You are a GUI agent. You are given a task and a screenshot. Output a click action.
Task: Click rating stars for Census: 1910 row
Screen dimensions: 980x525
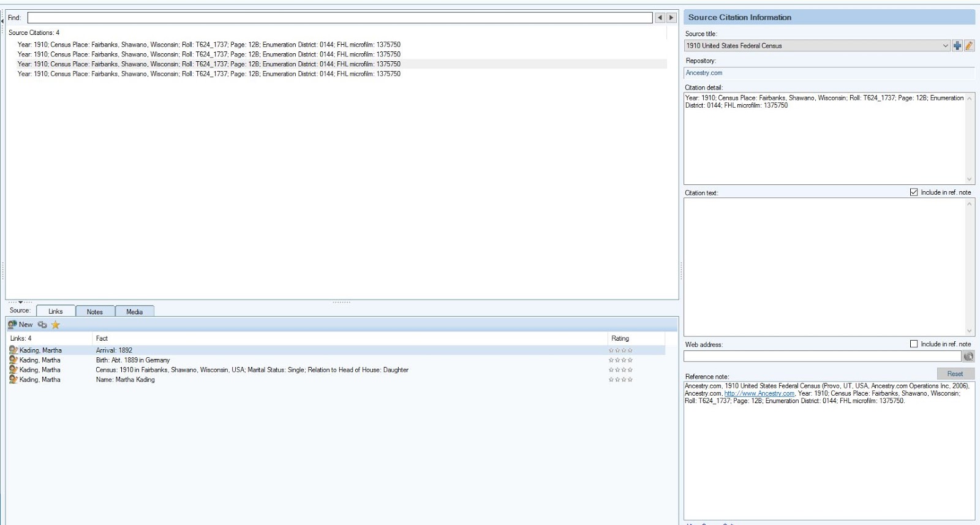coord(620,370)
